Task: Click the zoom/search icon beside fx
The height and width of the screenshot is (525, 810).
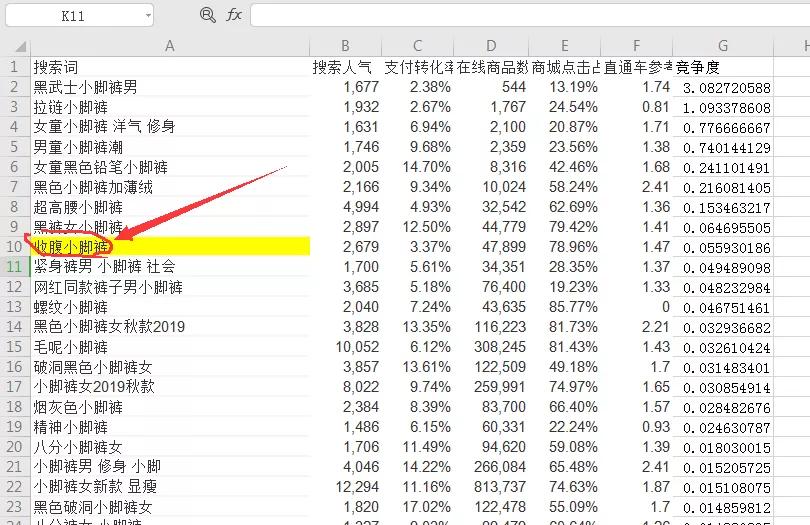Action: coord(208,14)
